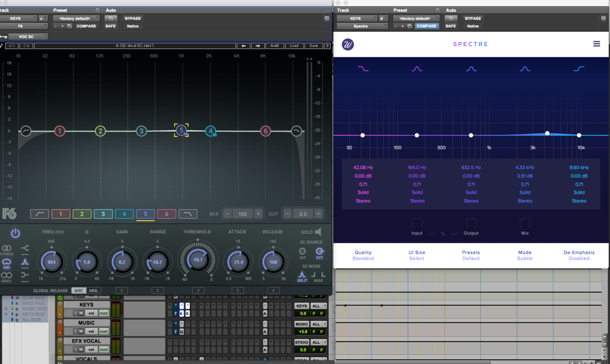The height and width of the screenshot is (364, 610).
Task: Open the F6 insert selector dropdown
Action: click(x=24, y=26)
